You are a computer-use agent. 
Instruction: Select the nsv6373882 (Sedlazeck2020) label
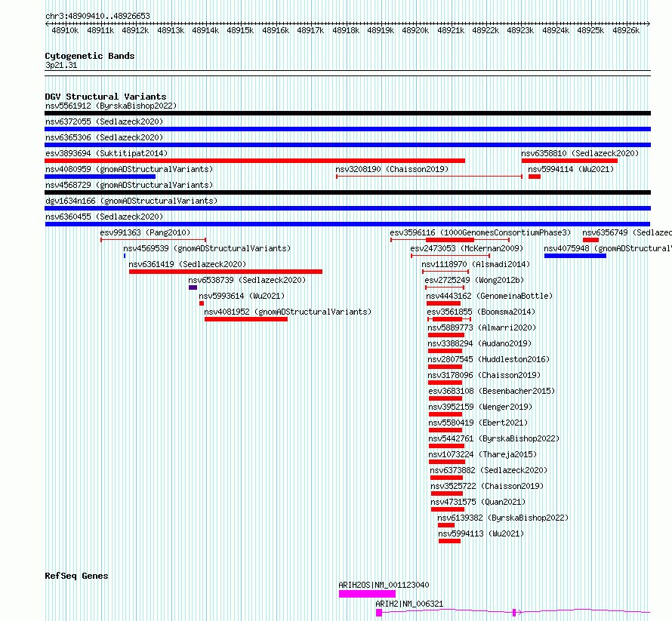tap(489, 470)
